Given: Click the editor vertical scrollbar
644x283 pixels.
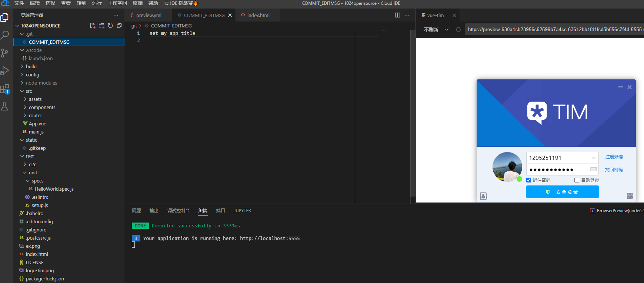Looking at the screenshot, I should [413, 113].
